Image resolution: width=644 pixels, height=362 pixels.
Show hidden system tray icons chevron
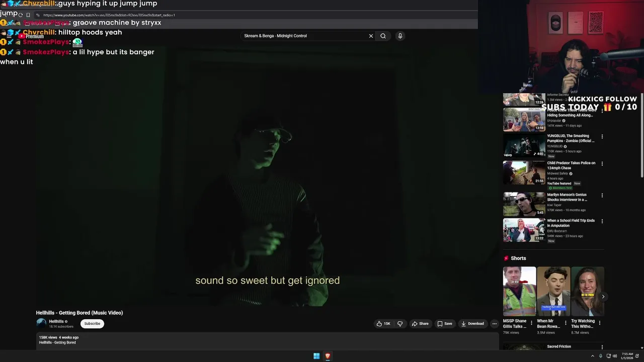pos(592,356)
